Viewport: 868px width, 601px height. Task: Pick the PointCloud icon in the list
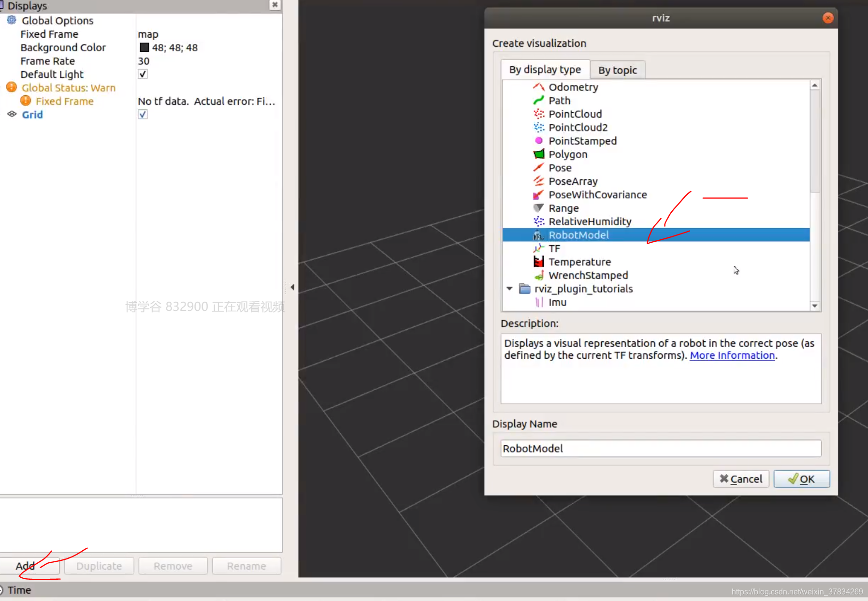(538, 114)
